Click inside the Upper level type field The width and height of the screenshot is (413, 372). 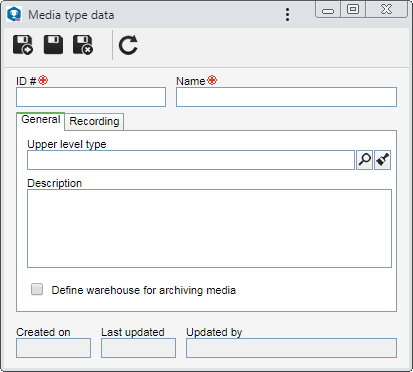(191, 160)
